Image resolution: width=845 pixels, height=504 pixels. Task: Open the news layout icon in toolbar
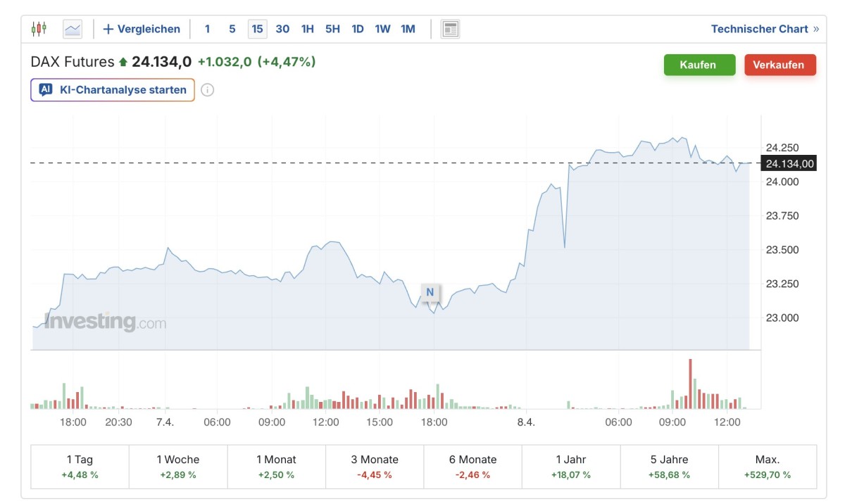pos(450,29)
